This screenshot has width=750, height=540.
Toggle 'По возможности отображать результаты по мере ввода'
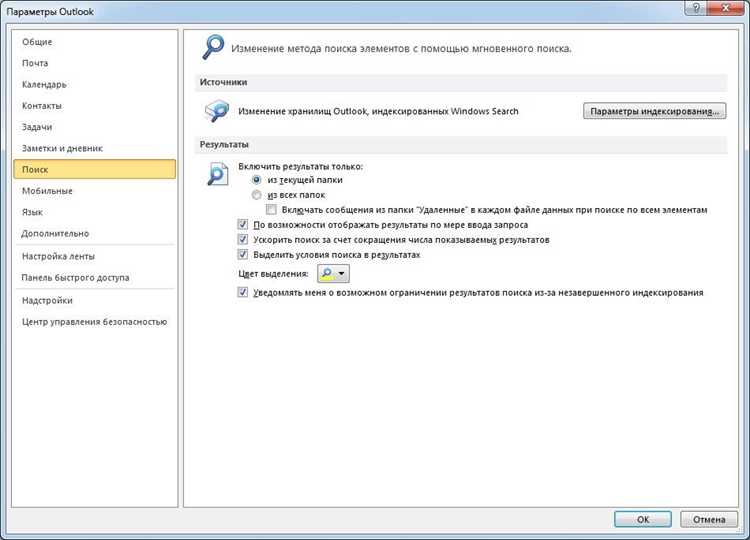click(243, 224)
